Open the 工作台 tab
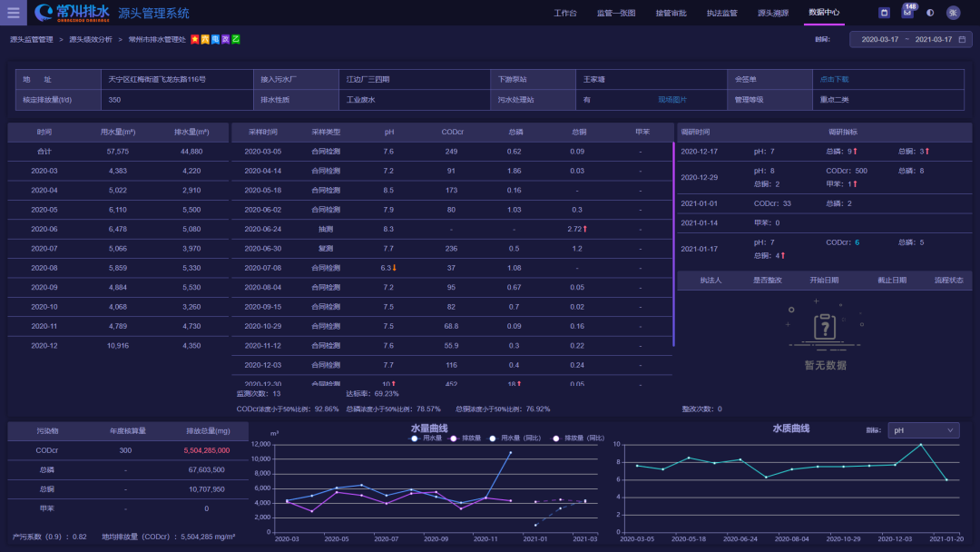980x552 pixels. pos(565,13)
